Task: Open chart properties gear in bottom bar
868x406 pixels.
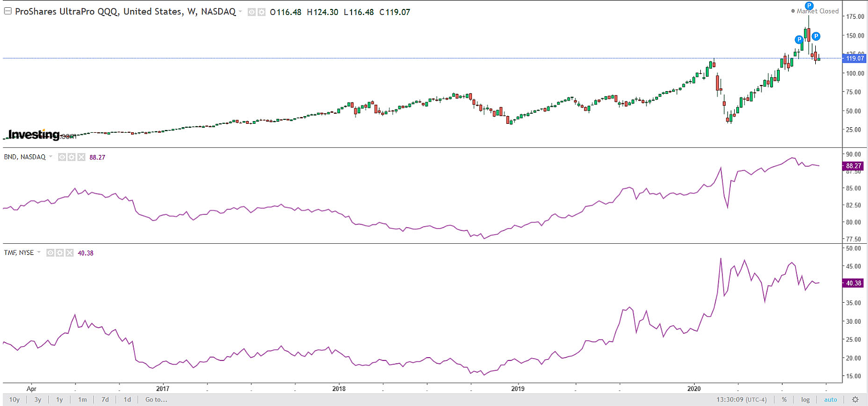Action: point(855,399)
